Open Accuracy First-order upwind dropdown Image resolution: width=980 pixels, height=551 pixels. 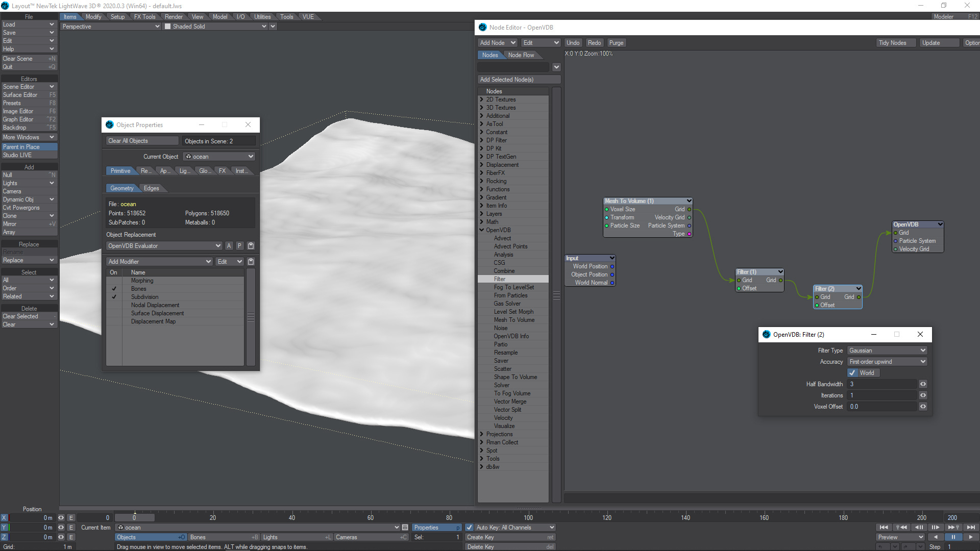point(887,362)
